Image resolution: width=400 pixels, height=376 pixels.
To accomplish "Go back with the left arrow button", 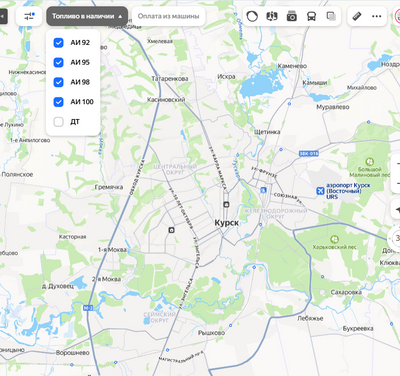I will (3, 16).
